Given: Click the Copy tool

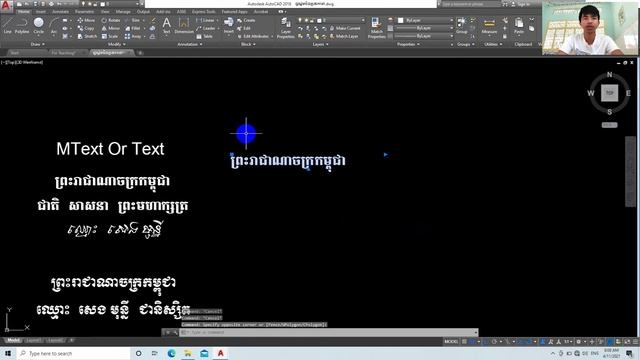Looking at the screenshot, I should coord(86,28).
